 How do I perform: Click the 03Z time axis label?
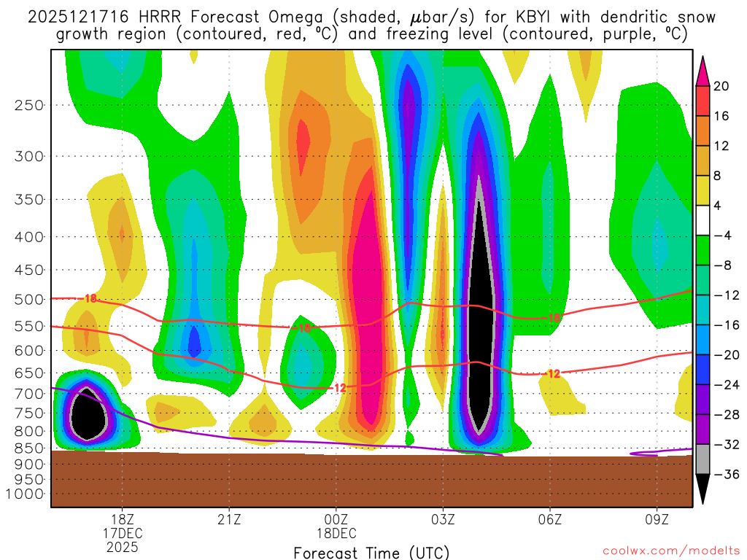tap(443, 519)
